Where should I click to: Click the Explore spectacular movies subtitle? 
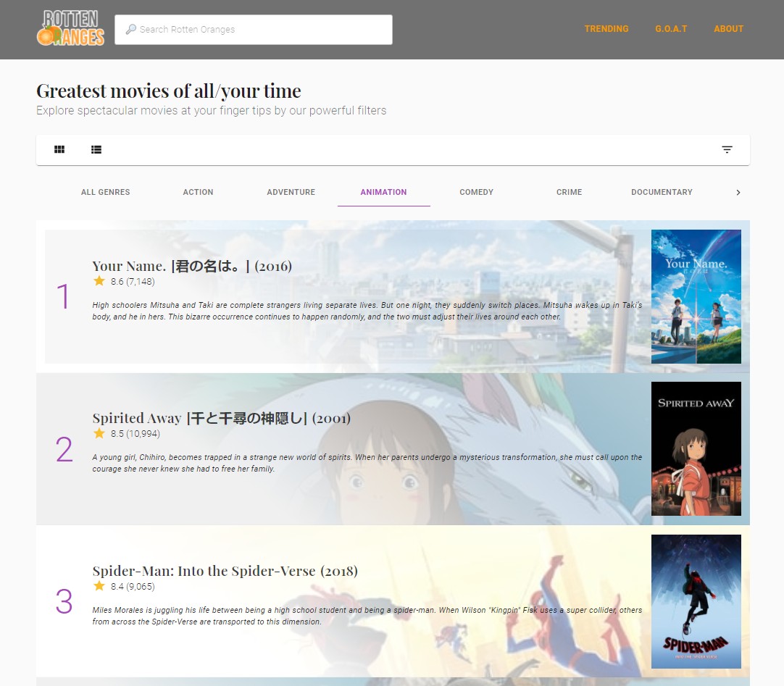[x=211, y=111]
